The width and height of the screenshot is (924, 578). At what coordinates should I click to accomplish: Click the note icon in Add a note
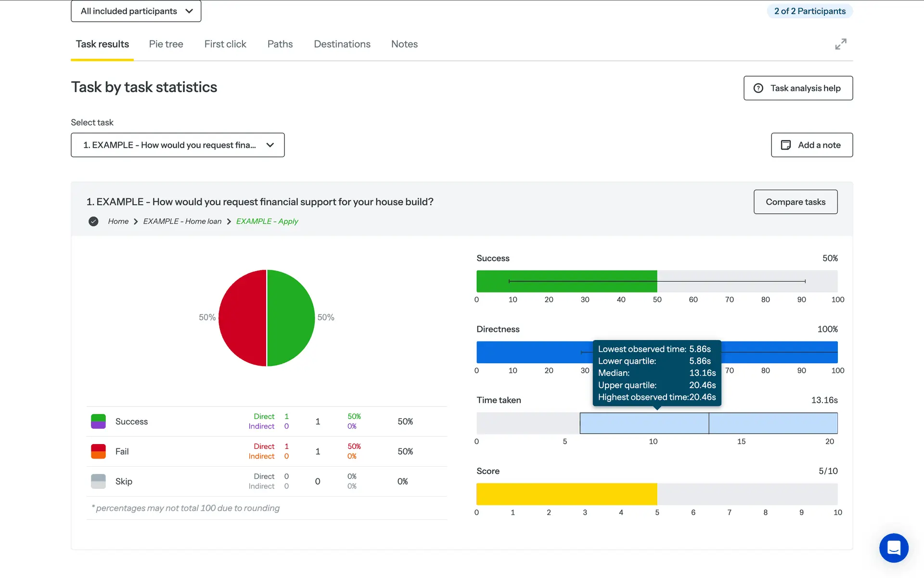coord(785,145)
